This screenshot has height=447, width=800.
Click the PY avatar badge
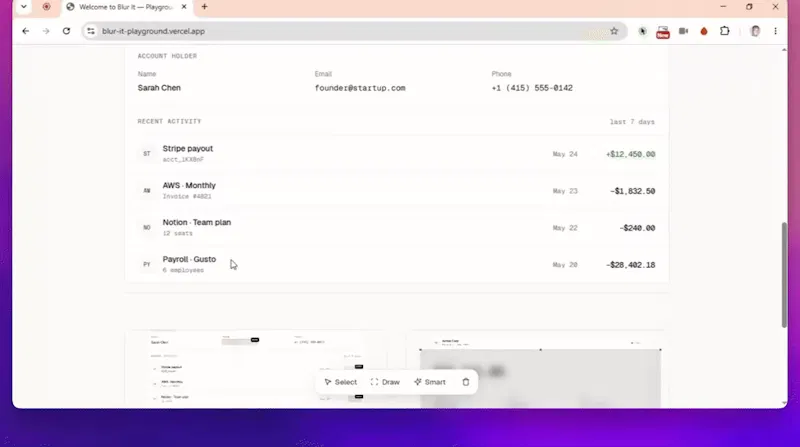click(147, 264)
